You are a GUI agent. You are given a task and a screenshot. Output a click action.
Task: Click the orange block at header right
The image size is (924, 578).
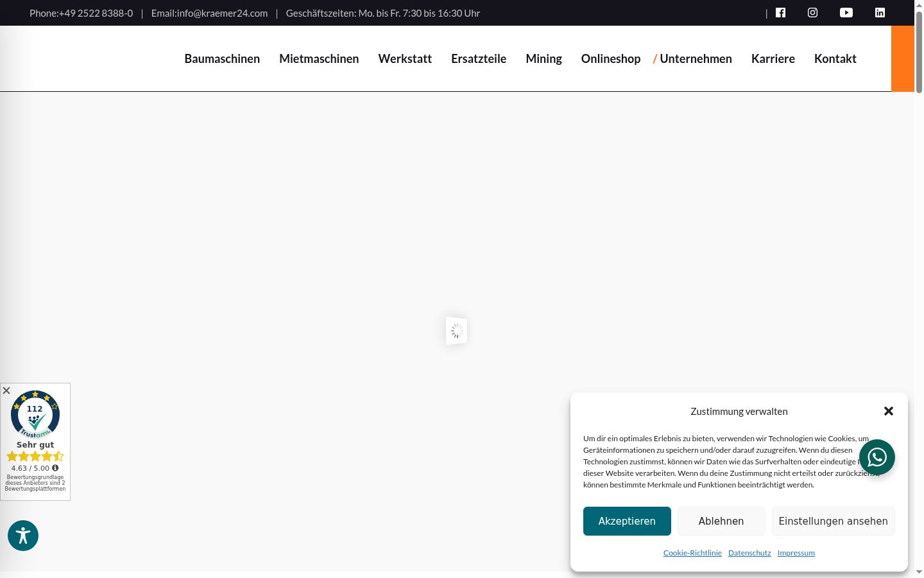click(903, 58)
